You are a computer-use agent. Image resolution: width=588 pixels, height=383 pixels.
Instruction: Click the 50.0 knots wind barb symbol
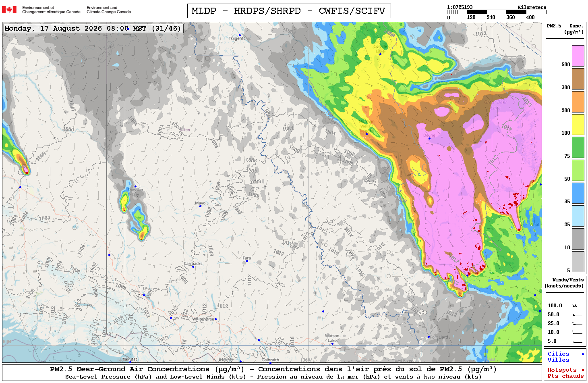[577, 315]
